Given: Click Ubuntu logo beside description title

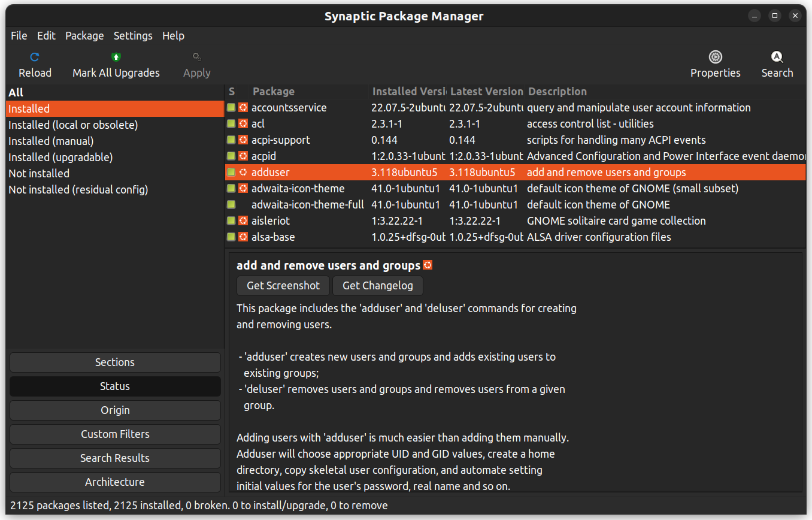Looking at the screenshot, I should [x=428, y=265].
